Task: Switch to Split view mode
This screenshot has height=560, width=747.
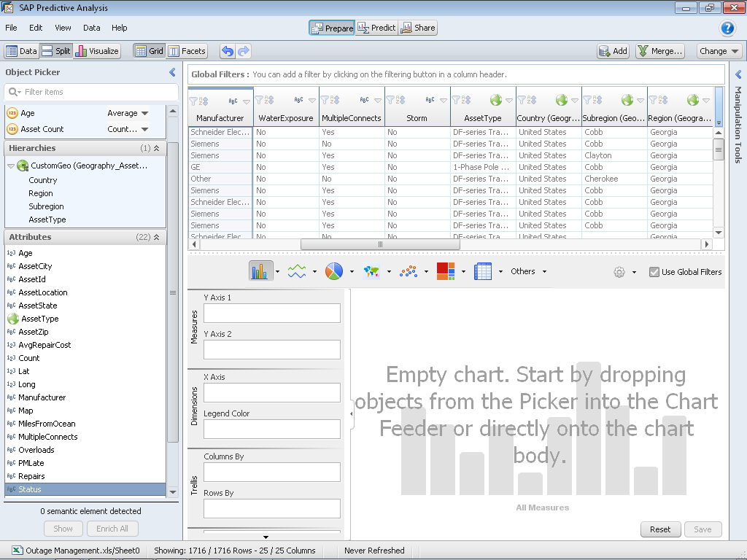Action: tap(55, 51)
